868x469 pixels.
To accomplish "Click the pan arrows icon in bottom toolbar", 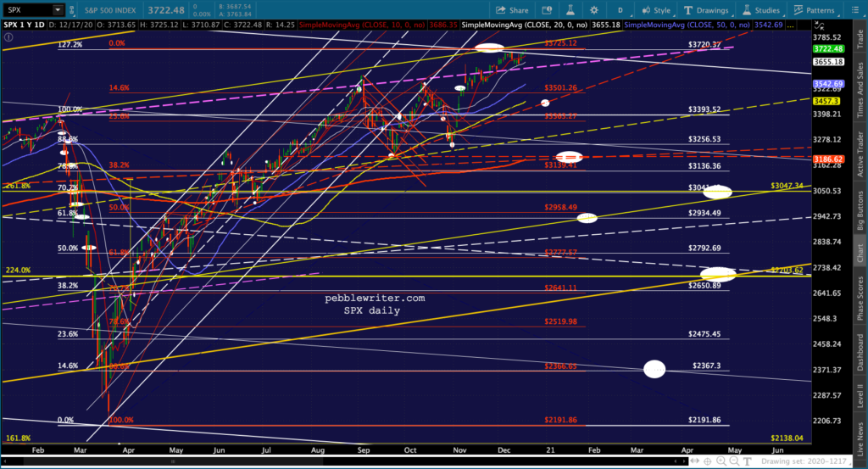I will click(x=695, y=461).
